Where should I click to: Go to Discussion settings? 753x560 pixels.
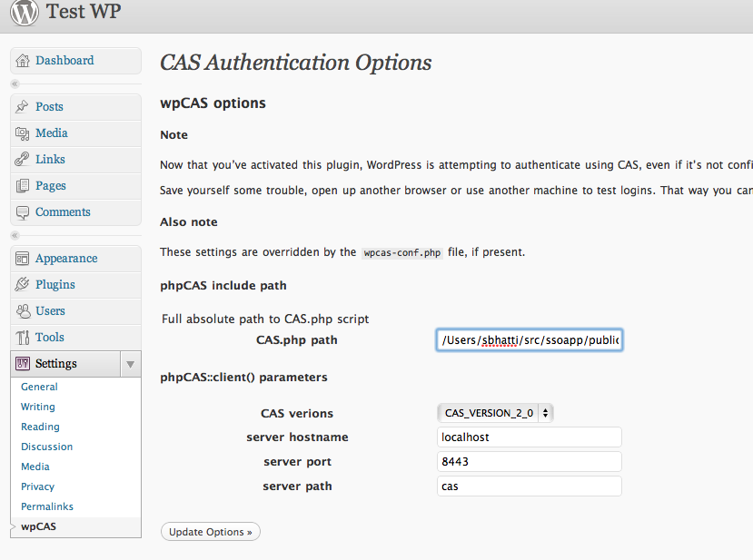tap(47, 447)
